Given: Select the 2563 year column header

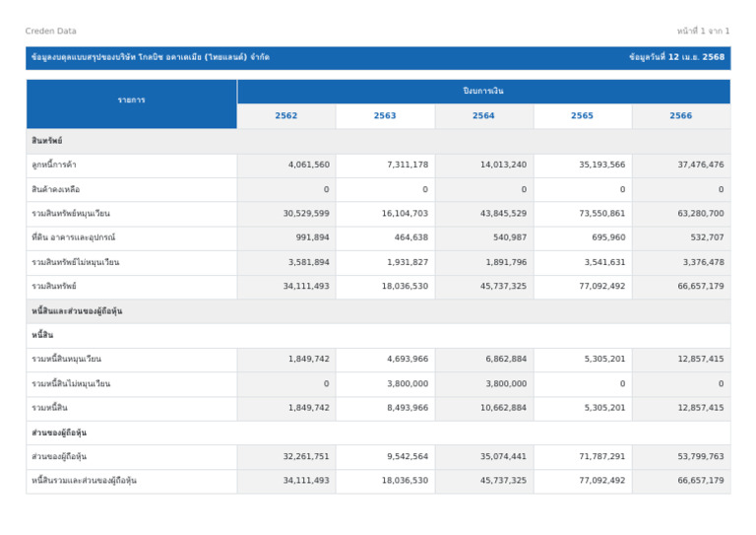Looking at the screenshot, I should 385,116.
